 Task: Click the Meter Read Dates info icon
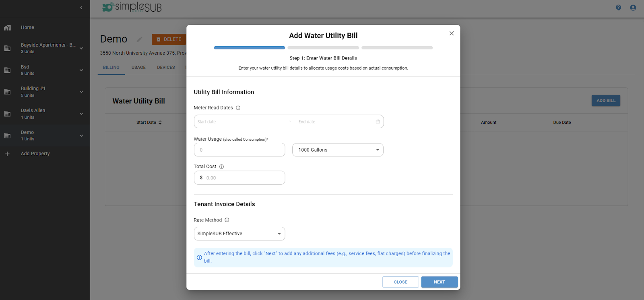(x=238, y=108)
